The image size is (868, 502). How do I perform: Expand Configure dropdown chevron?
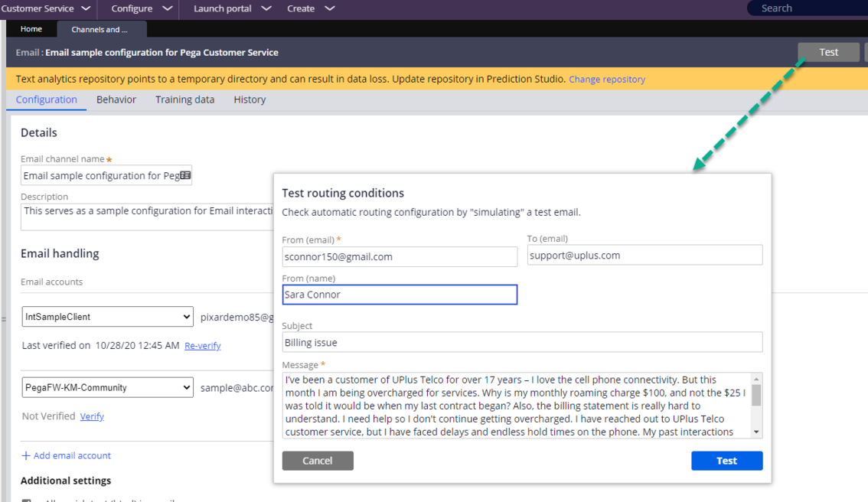(x=167, y=9)
